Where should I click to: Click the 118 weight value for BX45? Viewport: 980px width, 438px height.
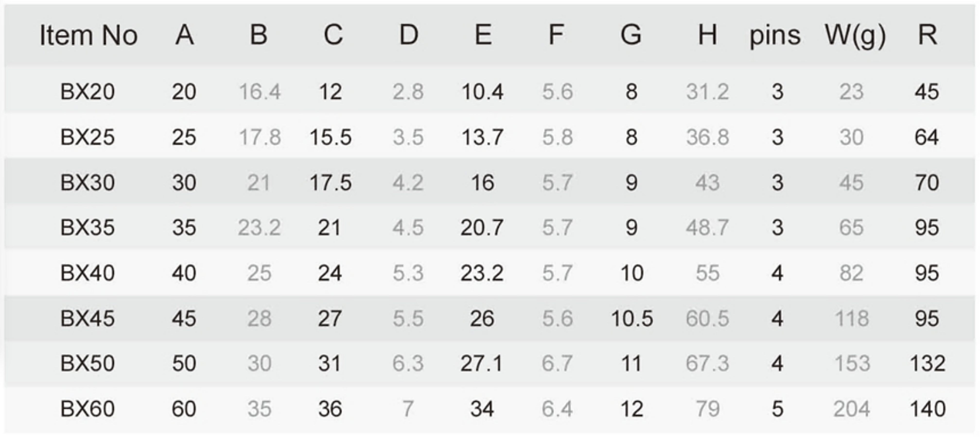(852, 319)
